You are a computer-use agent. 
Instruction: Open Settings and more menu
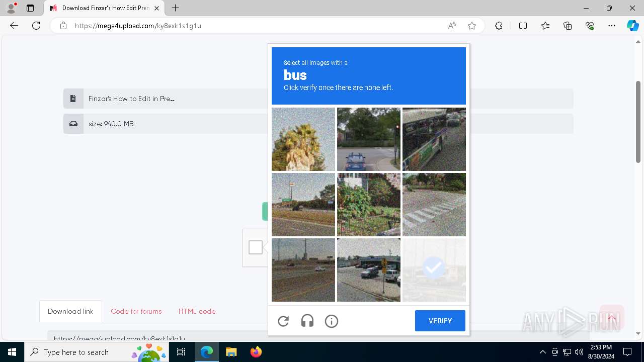tap(612, 26)
